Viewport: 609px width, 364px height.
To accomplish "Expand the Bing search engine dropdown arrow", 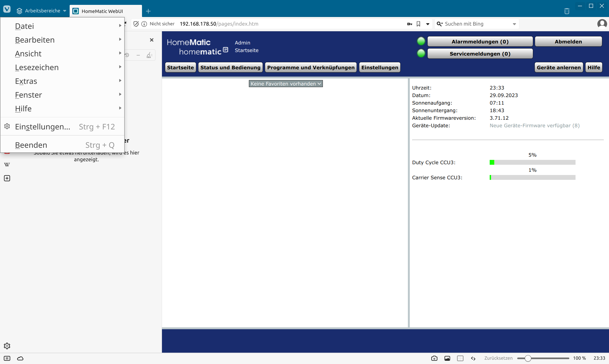I will click(514, 24).
